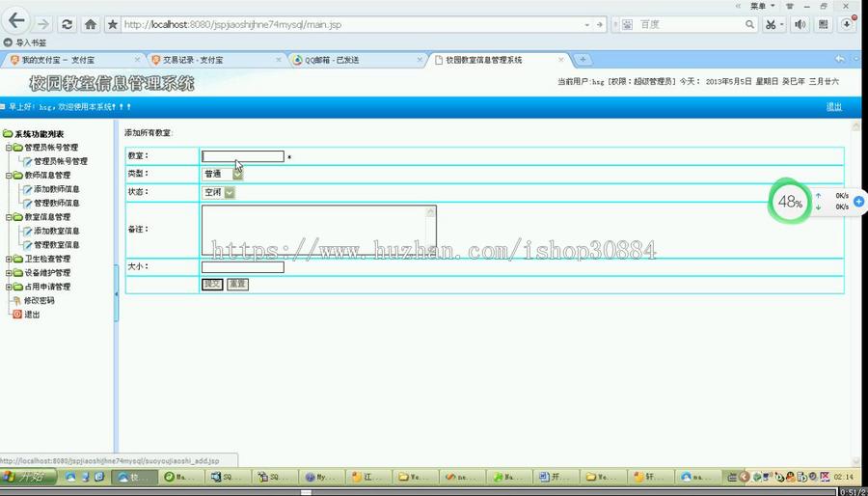Expand the 设备维护管理 tree node
Screen dimensions: 868x496
pos(9,273)
